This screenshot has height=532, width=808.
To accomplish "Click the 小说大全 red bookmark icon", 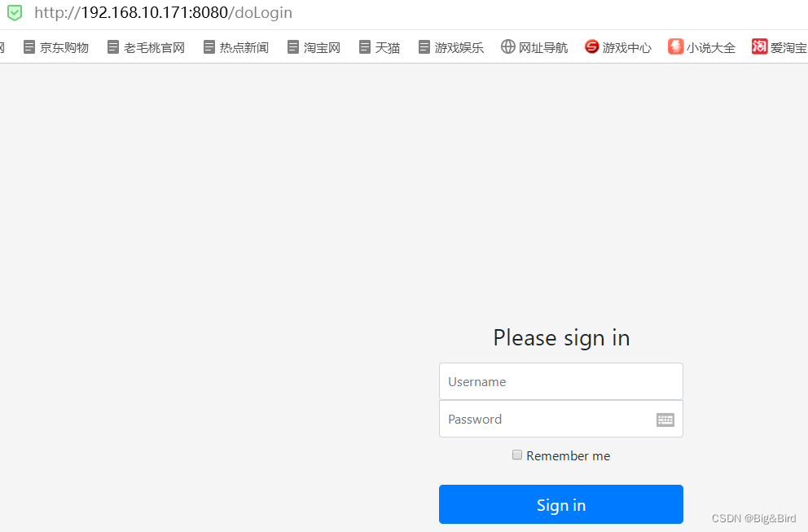I will click(x=675, y=47).
